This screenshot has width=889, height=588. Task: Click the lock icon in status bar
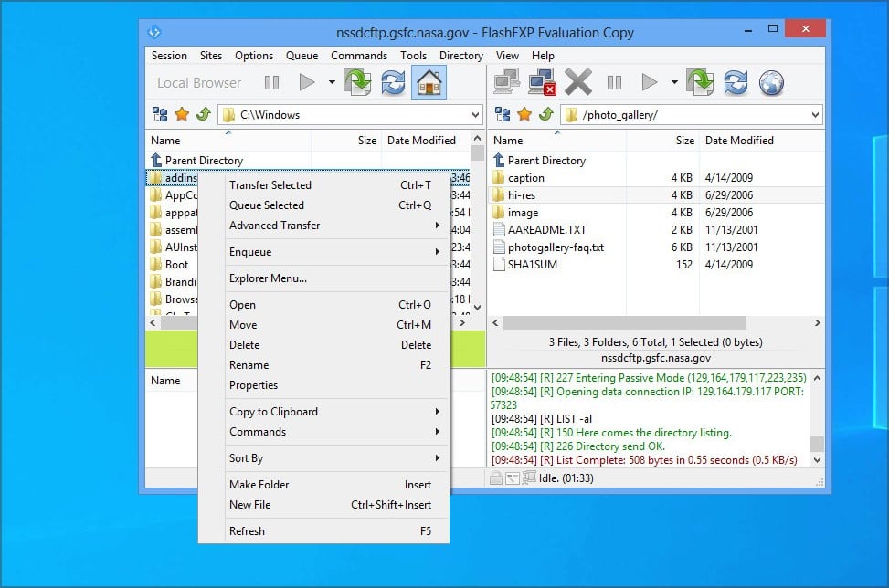tap(496, 478)
